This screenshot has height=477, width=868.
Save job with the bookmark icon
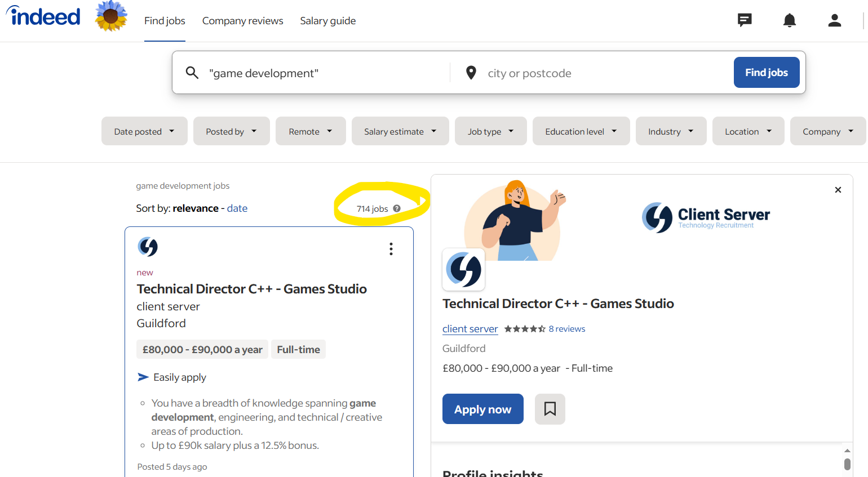pyautogui.click(x=550, y=409)
